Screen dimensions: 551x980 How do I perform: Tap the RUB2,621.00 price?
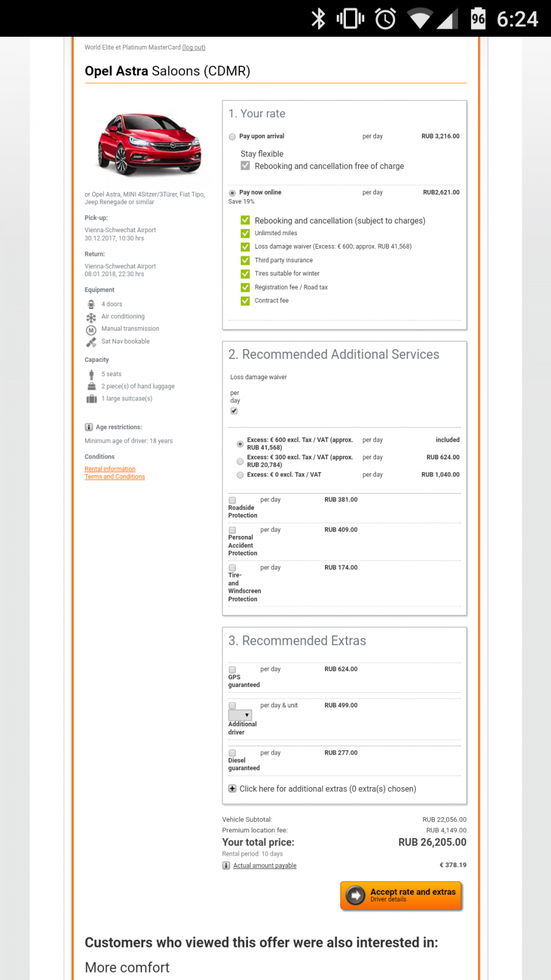[x=441, y=192]
